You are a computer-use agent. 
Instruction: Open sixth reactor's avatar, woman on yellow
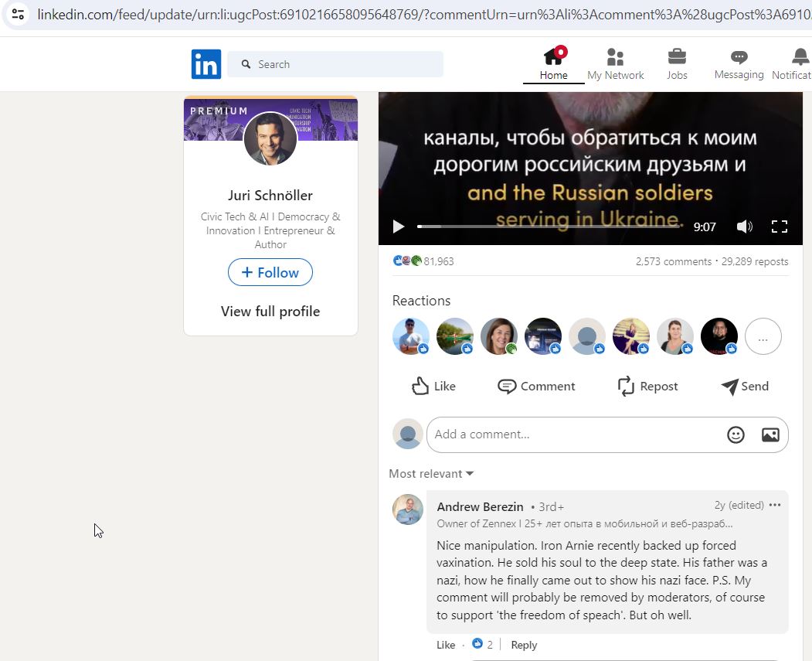(630, 336)
